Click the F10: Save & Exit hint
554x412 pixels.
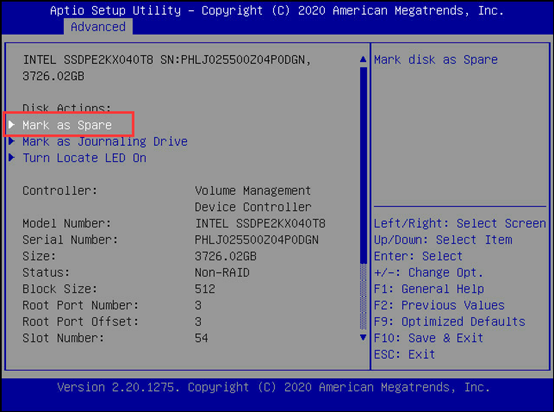pyautogui.click(x=428, y=338)
